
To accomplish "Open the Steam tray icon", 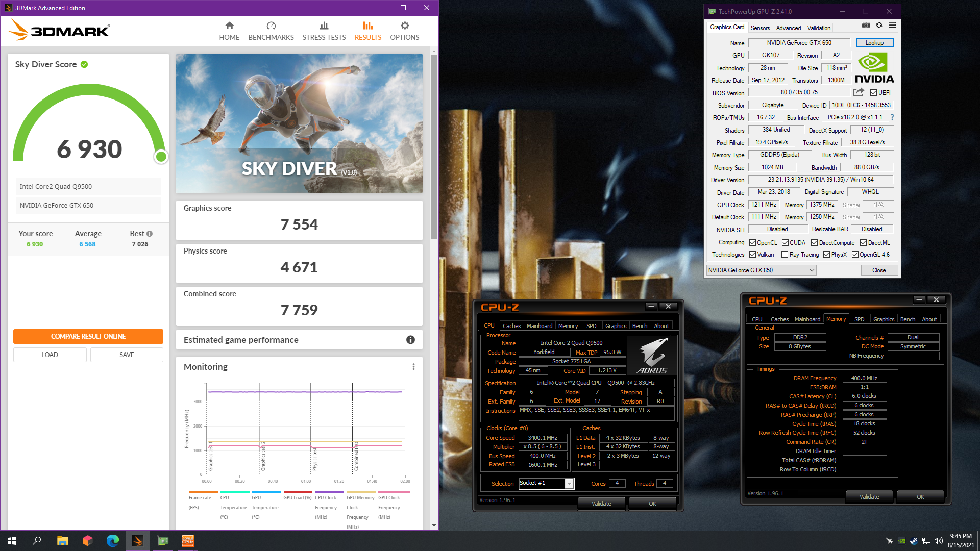I will (x=914, y=541).
